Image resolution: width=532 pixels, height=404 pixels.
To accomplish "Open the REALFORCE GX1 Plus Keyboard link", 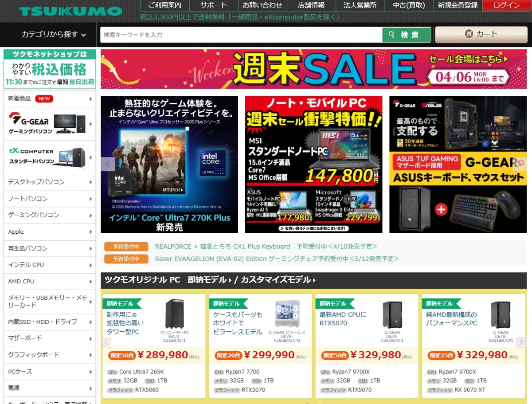I will coord(222,247).
